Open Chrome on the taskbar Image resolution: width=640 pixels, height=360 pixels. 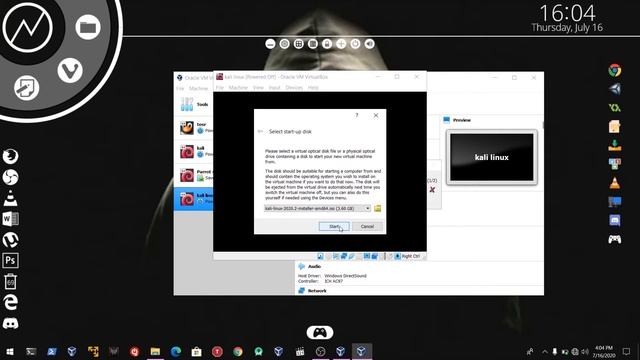point(238,351)
